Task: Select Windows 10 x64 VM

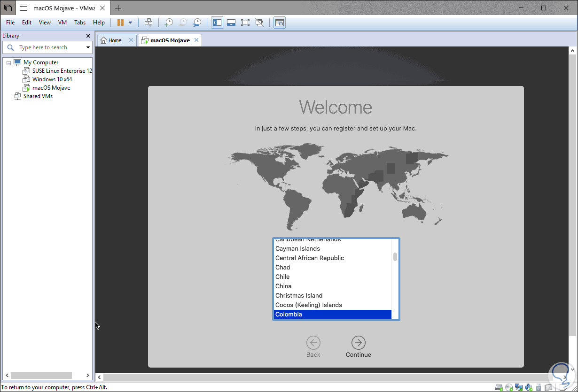Action: click(52, 79)
